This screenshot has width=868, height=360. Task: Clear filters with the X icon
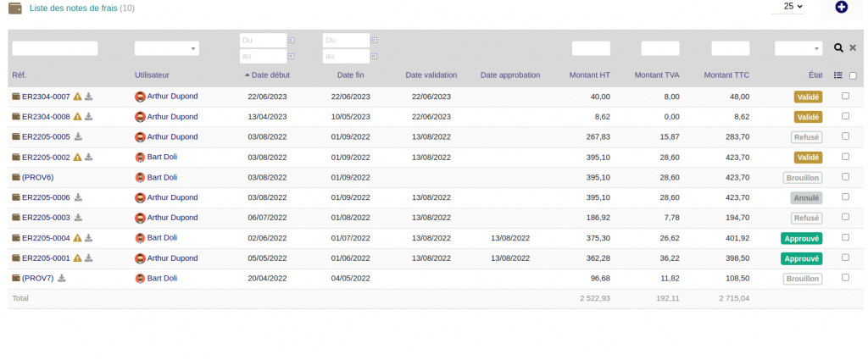click(x=853, y=48)
